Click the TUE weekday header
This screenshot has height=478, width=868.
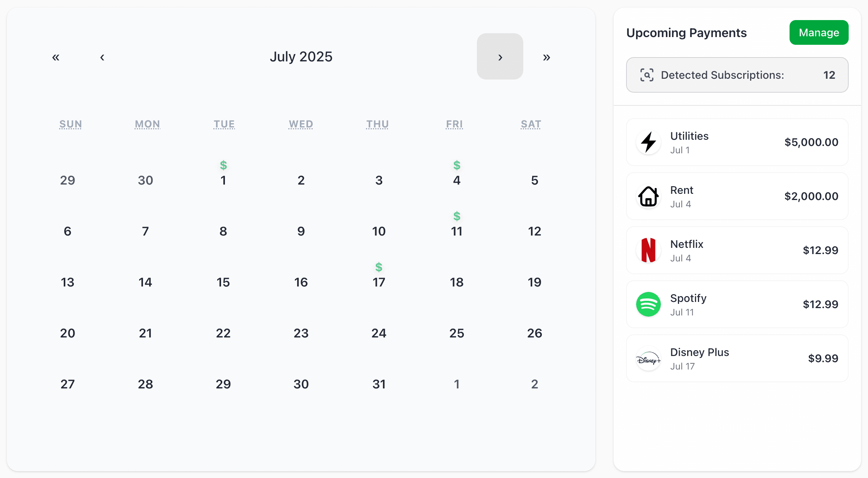pyautogui.click(x=224, y=124)
